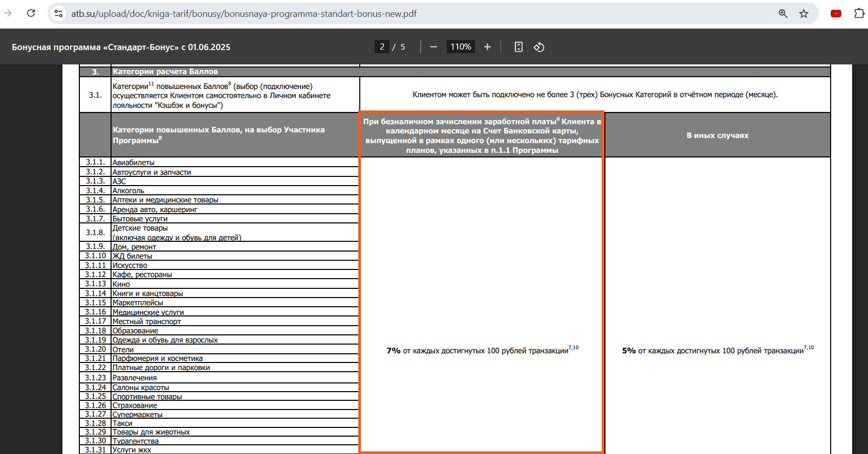Click the Супермаркеты category row

[x=219, y=414]
